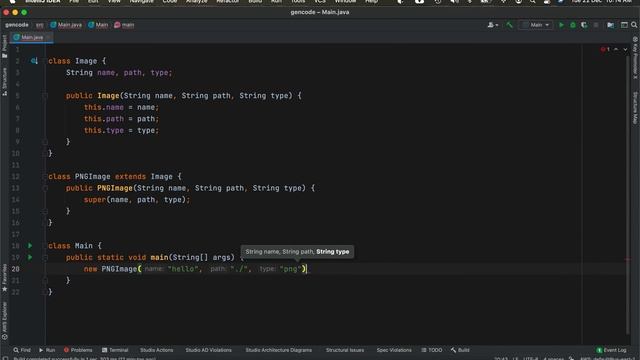Open the Studio AD Violations tool window
This screenshot has height=360, width=640.
pyautogui.click(x=209, y=350)
